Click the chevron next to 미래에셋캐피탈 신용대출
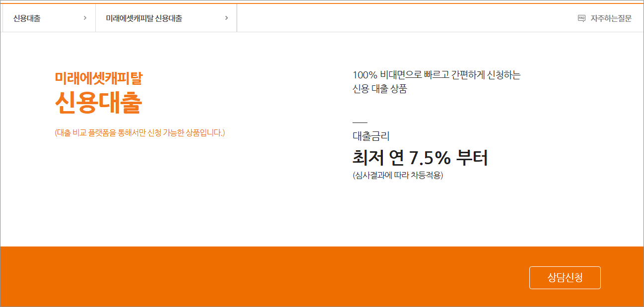644x307 pixels. (x=226, y=17)
